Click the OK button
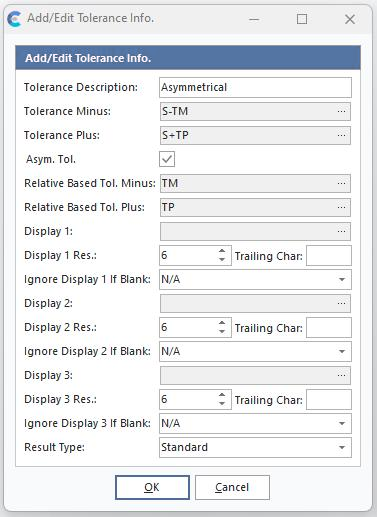377x517 pixels. coord(152,487)
